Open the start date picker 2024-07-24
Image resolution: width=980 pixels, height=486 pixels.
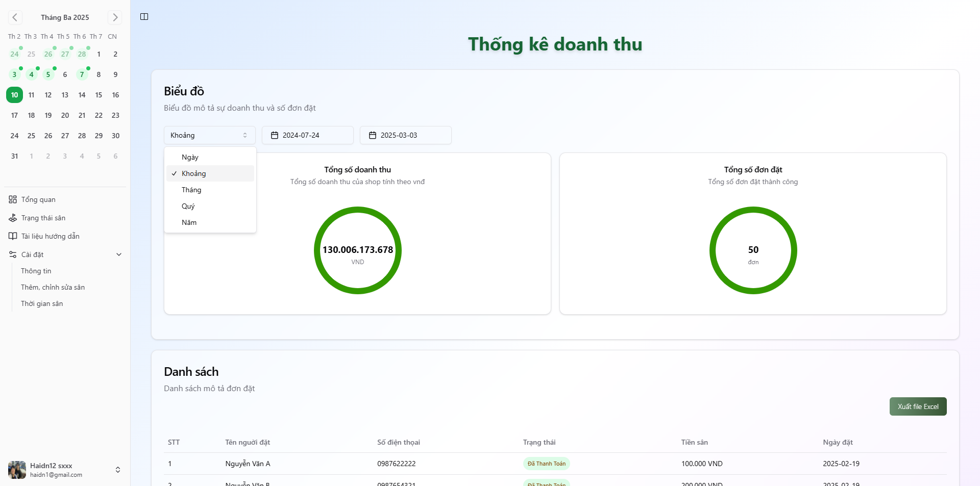tap(307, 135)
